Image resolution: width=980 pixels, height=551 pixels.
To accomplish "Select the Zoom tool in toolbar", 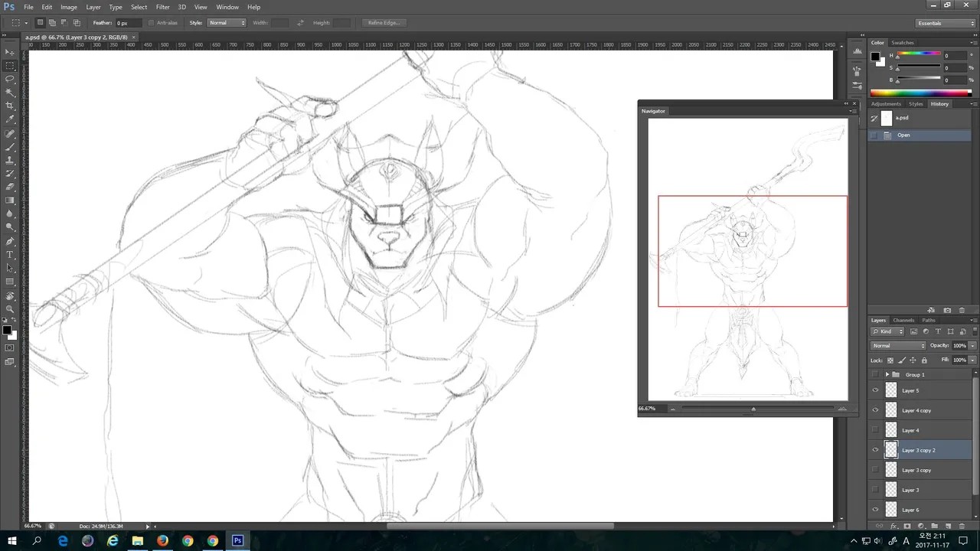I will coord(10,309).
